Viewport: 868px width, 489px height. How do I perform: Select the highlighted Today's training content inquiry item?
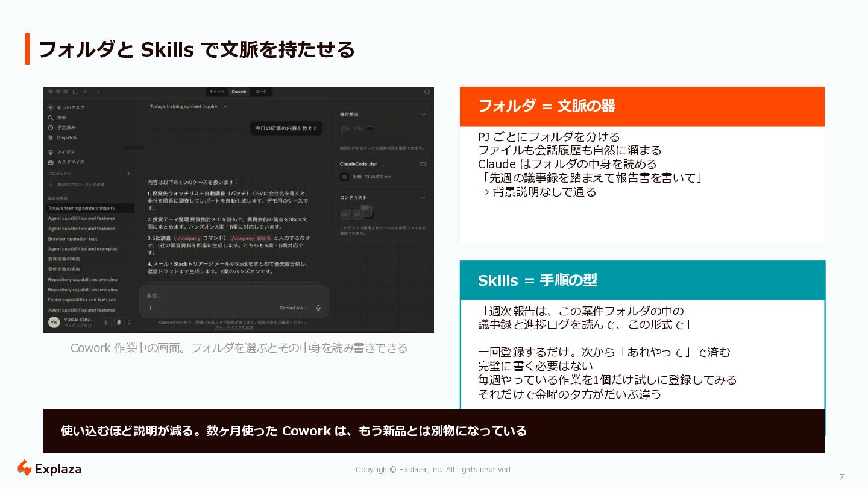[90, 208]
